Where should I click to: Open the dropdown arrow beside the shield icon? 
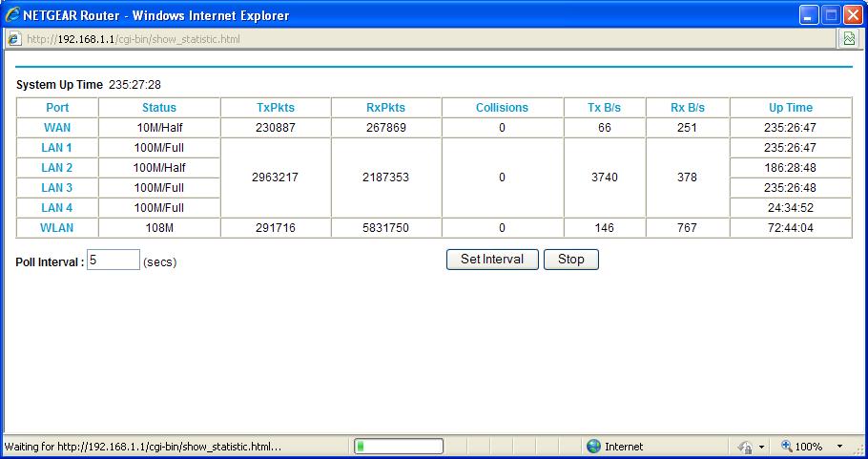point(762,447)
